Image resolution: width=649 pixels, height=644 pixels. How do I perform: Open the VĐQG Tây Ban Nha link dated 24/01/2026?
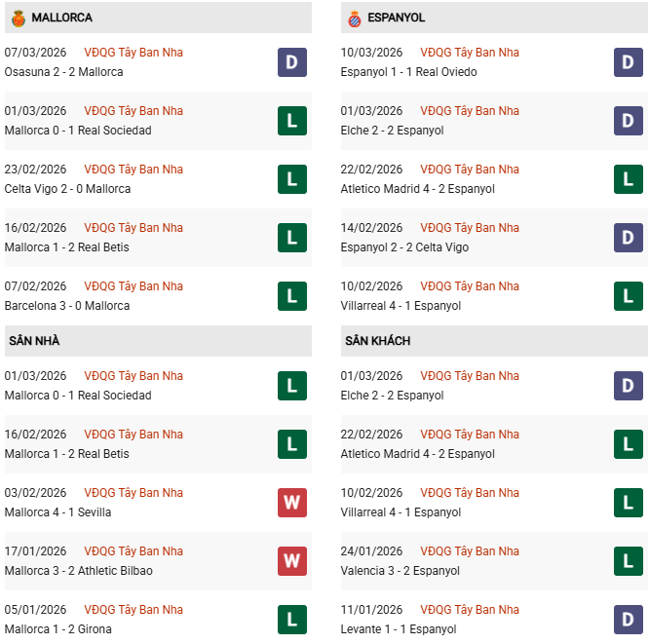[470, 551]
